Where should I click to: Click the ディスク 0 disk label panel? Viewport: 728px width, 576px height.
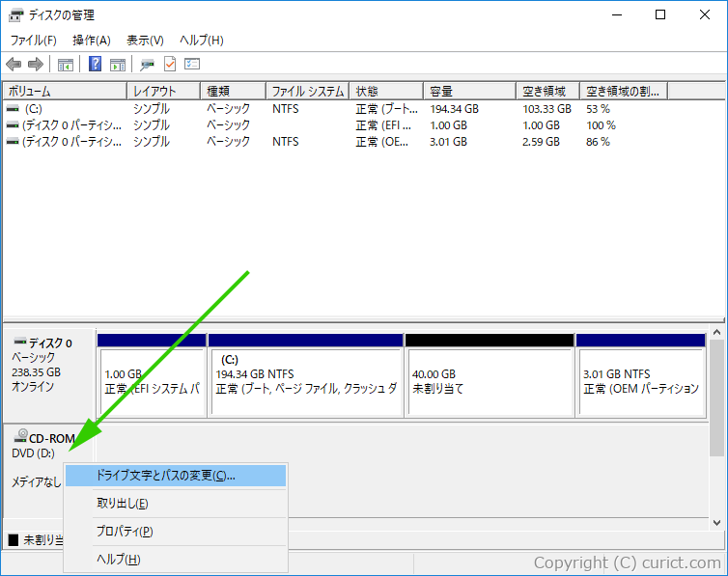click(x=48, y=374)
